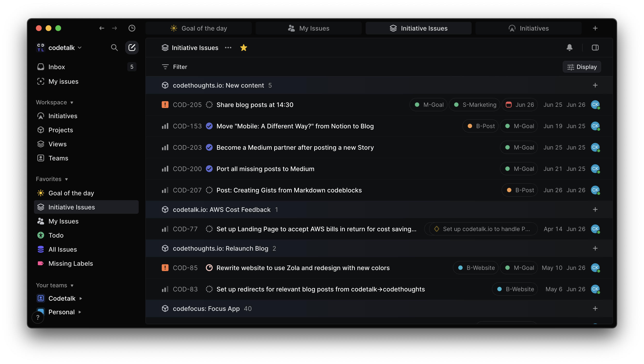The width and height of the screenshot is (644, 364).
Task: Click the compose new issue icon
Action: 132,48
